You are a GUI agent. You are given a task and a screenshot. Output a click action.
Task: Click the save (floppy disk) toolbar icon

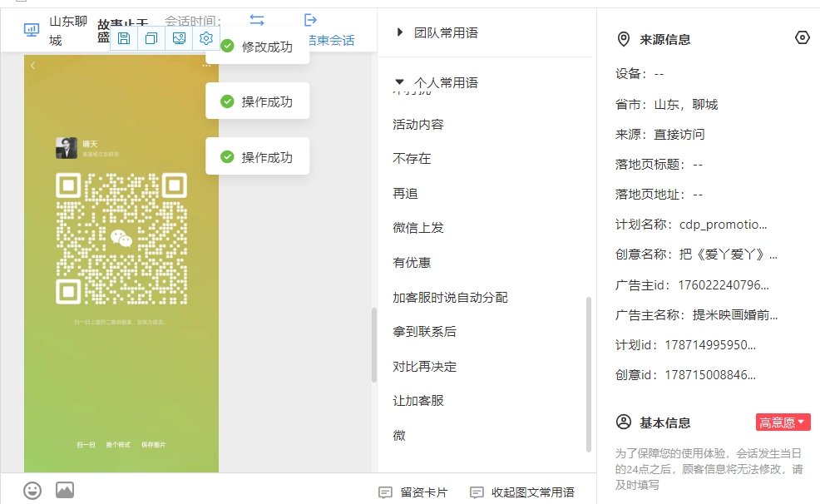coord(124,38)
